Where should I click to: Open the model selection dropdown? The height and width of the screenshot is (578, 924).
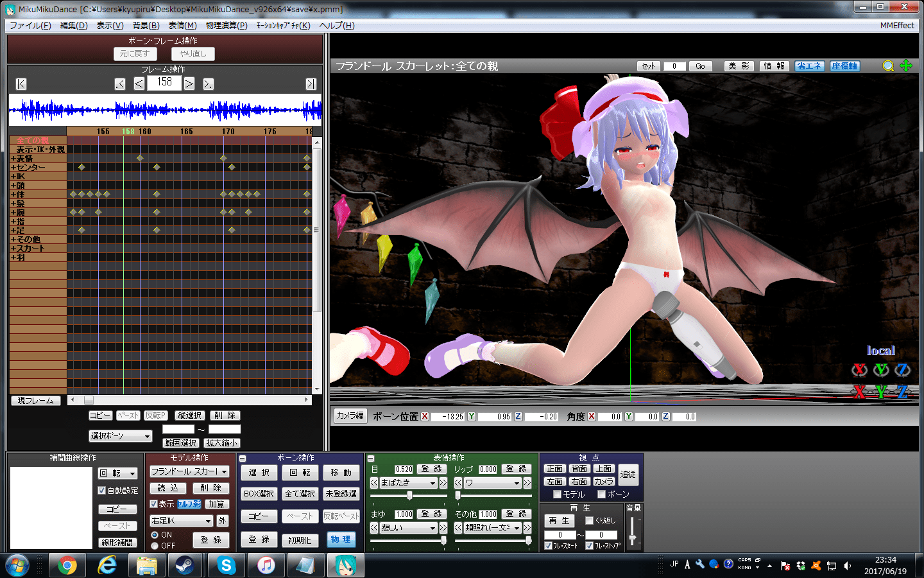189,471
